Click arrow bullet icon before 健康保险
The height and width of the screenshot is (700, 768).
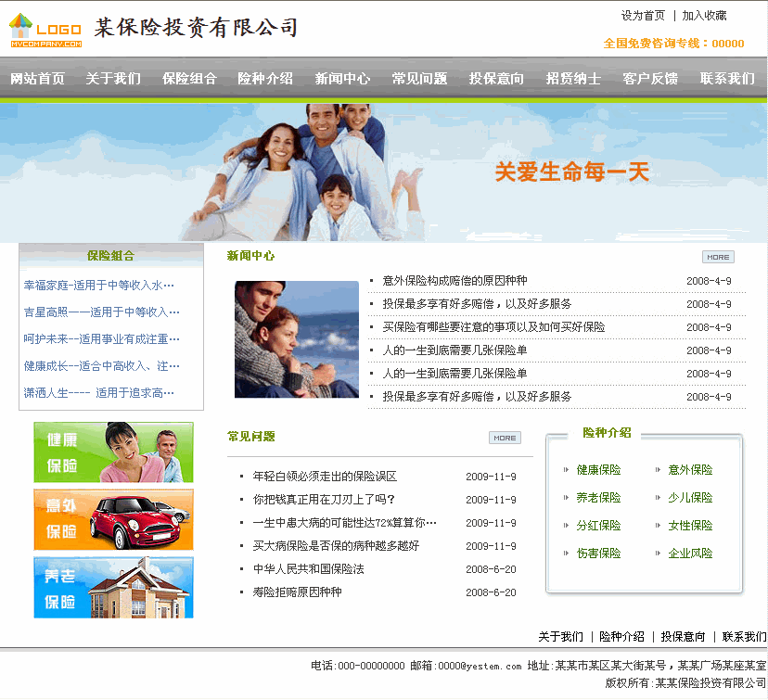tap(566, 470)
